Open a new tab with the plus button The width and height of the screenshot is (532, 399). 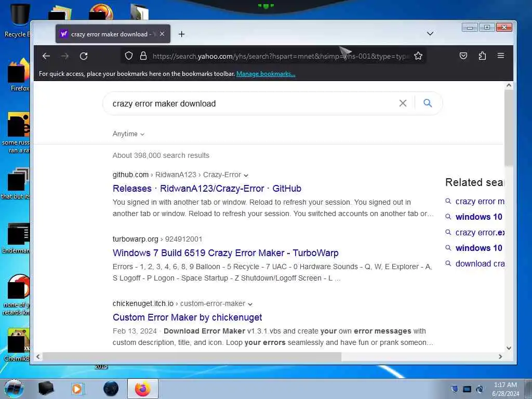pyautogui.click(x=181, y=34)
